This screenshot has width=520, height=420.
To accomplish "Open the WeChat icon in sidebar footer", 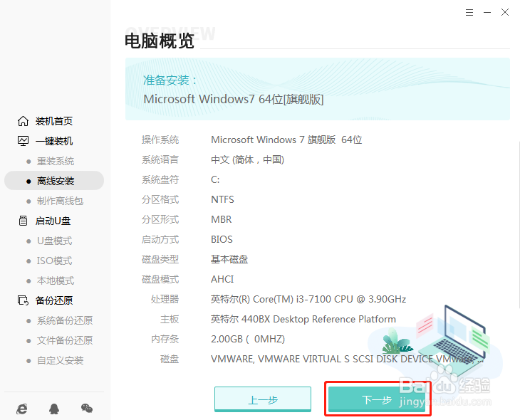I will click(x=87, y=409).
